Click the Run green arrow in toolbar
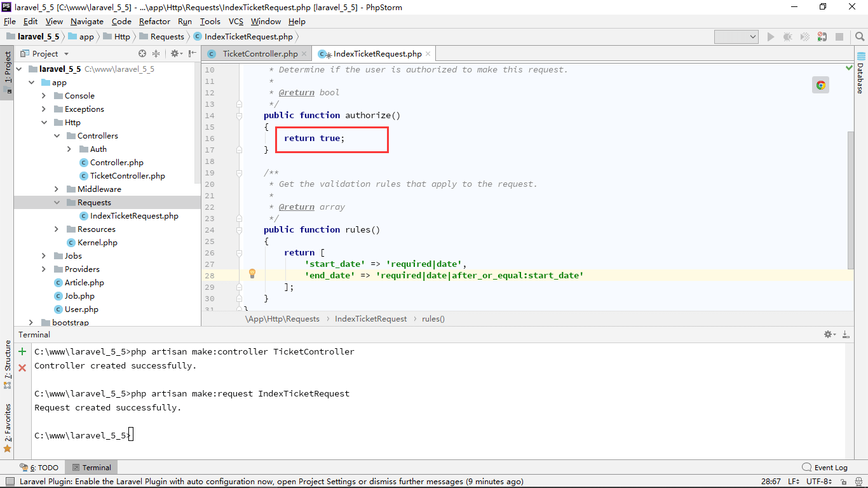 tap(771, 37)
